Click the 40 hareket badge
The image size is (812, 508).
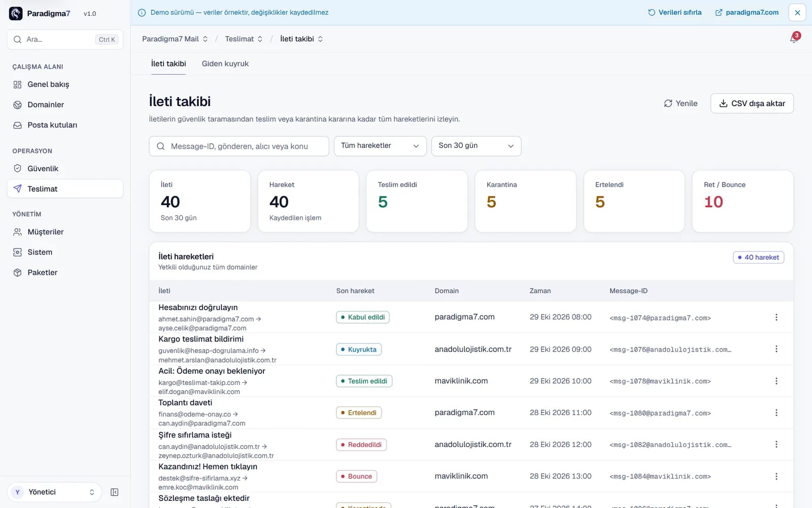pos(759,258)
